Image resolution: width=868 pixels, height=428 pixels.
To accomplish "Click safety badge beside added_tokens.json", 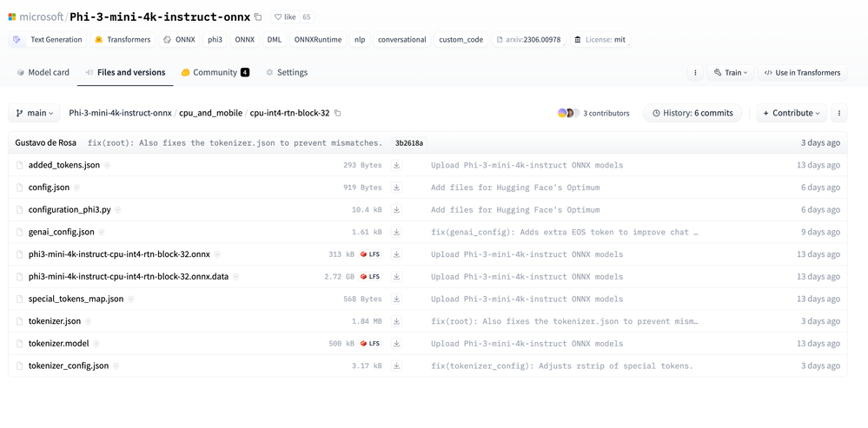I will (108, 165).
